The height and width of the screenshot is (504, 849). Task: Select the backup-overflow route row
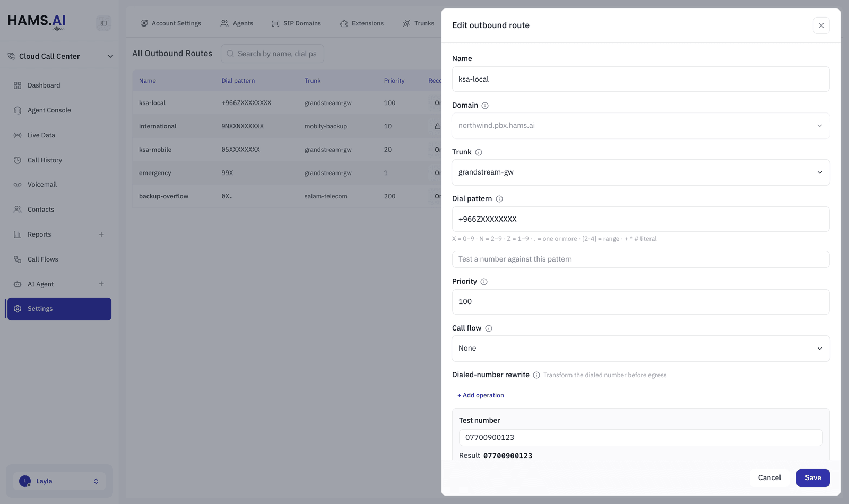point(287,196)
